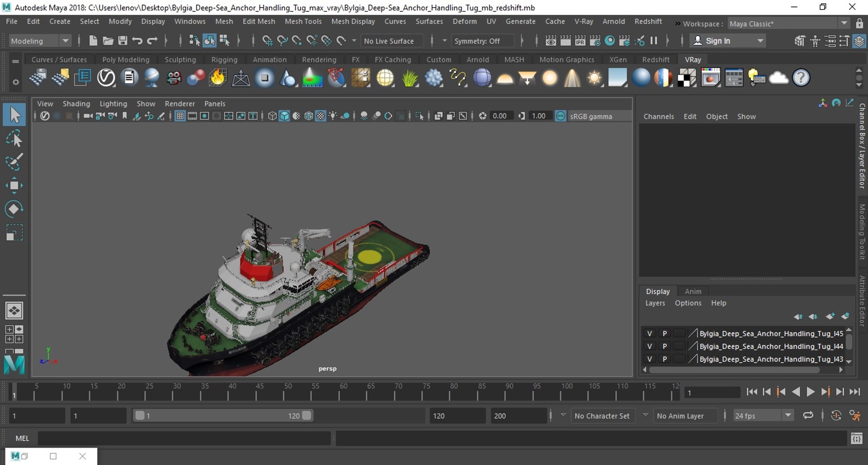
Task: Activate the Move tool
Action: pyautogui.click(x=14, y=185)
